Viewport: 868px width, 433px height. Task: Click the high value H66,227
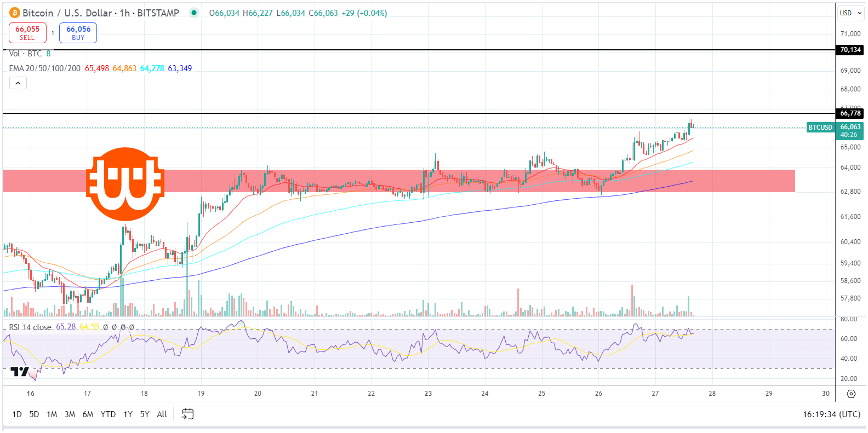(258, 13)
